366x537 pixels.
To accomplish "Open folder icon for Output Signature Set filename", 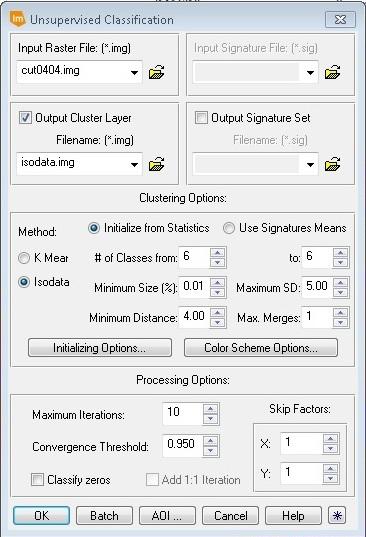I will (332, 164).
